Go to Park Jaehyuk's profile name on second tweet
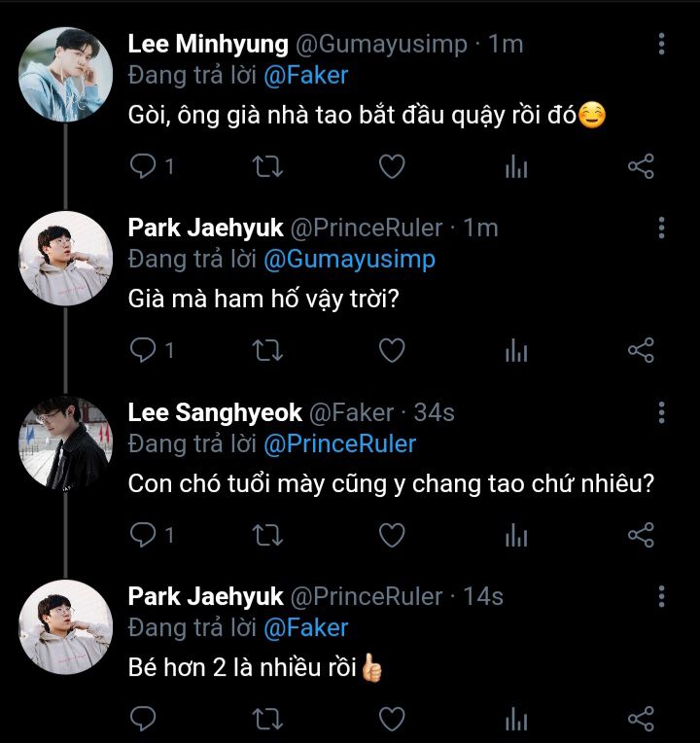The image size is (700, 743). click(206, 229)
